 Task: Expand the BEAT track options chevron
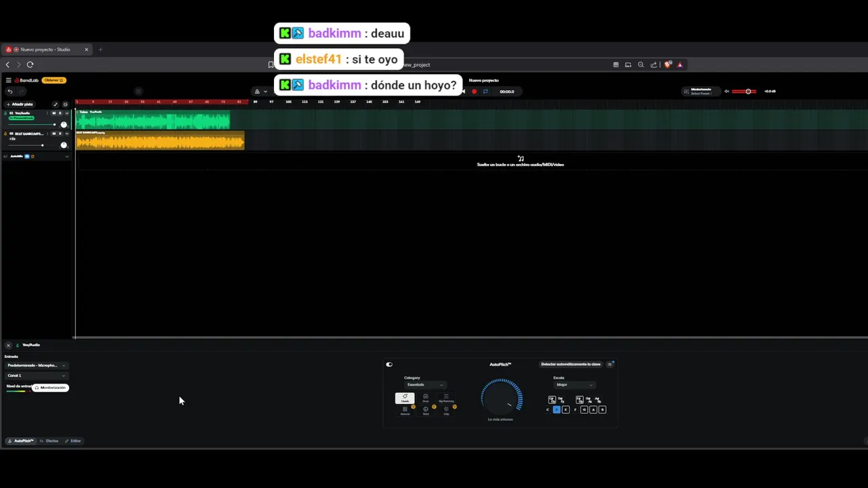pos(66,134)
